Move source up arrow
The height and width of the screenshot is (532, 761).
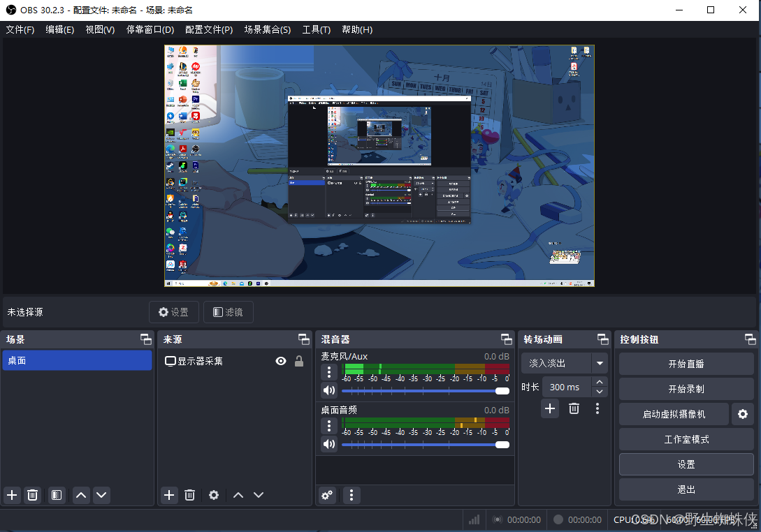click(x=238, y=495)
